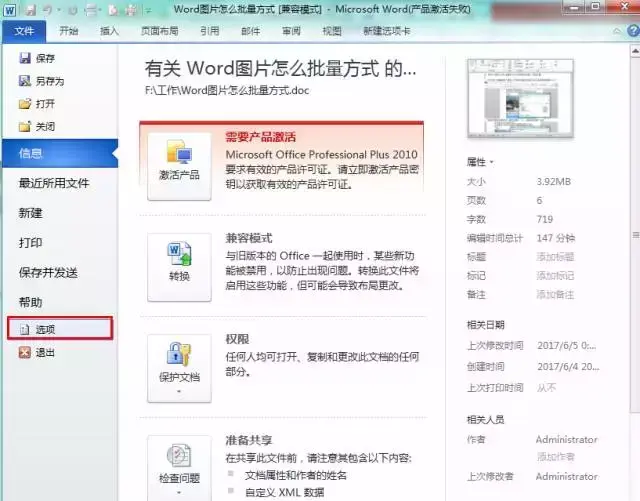Switch to the Home (开始) tab
The height and width of the screenshot is (501, 640).
point(69,31)
